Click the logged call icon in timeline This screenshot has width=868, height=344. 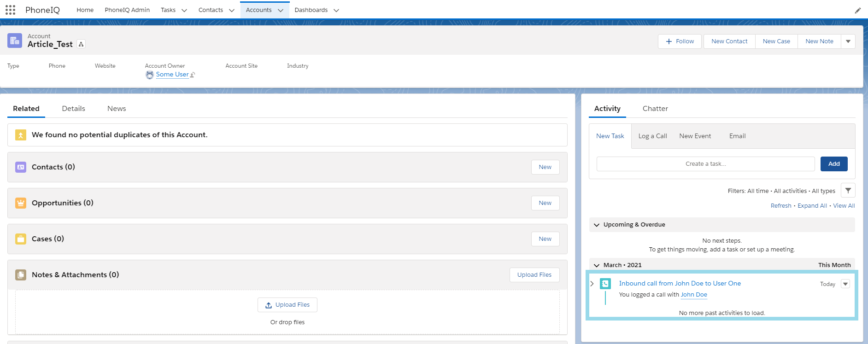tap(605, 284)
